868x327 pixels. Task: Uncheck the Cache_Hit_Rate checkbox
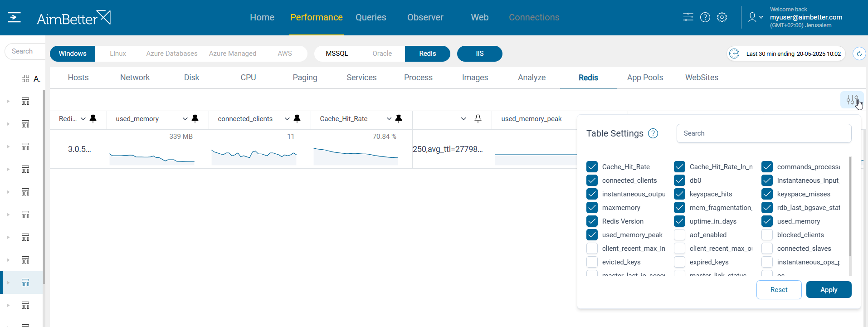tap(592, 167)
